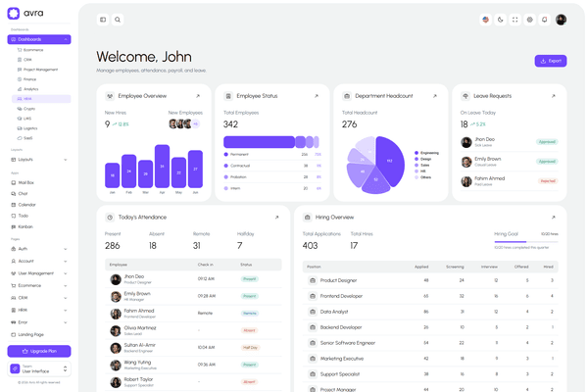Change language via flag icon

[486, 20]
